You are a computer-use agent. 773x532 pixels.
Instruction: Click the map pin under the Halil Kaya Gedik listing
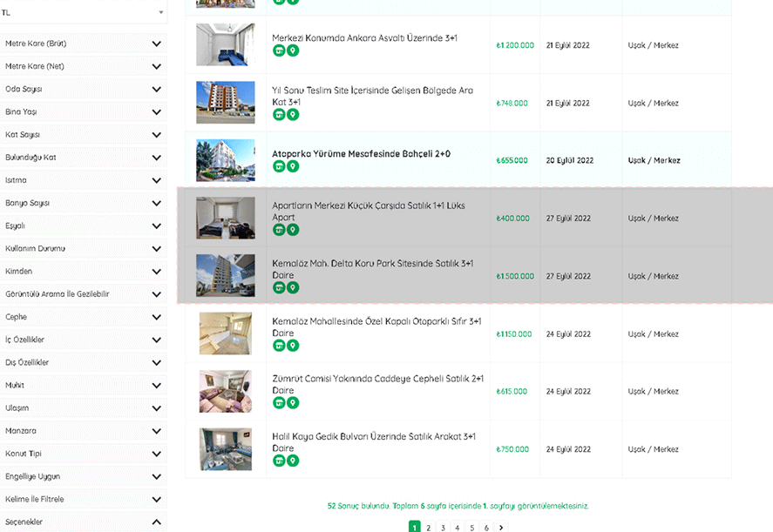tap(293, 461)
